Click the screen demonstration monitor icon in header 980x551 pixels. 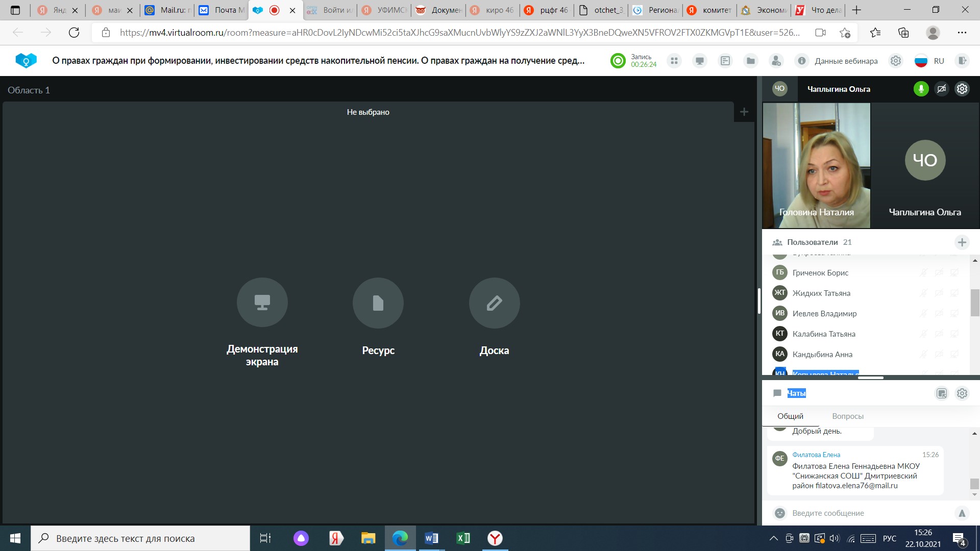coord(700,61)
